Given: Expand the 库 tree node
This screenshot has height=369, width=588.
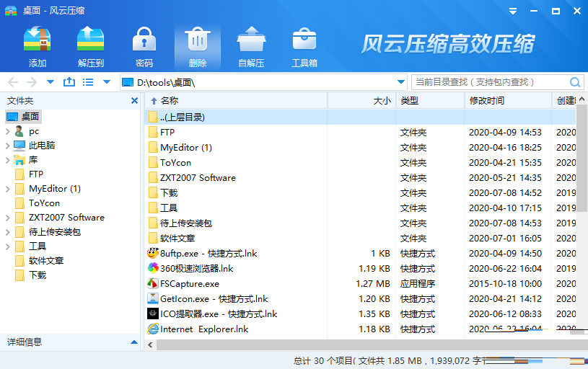Looking at the screenshot, I should point(7,160).
